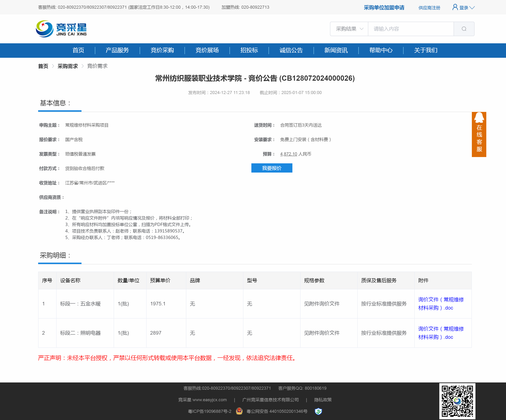Open the orange 在线客服 QQ widget
This screenshot has height=420, width=506.
479,134
